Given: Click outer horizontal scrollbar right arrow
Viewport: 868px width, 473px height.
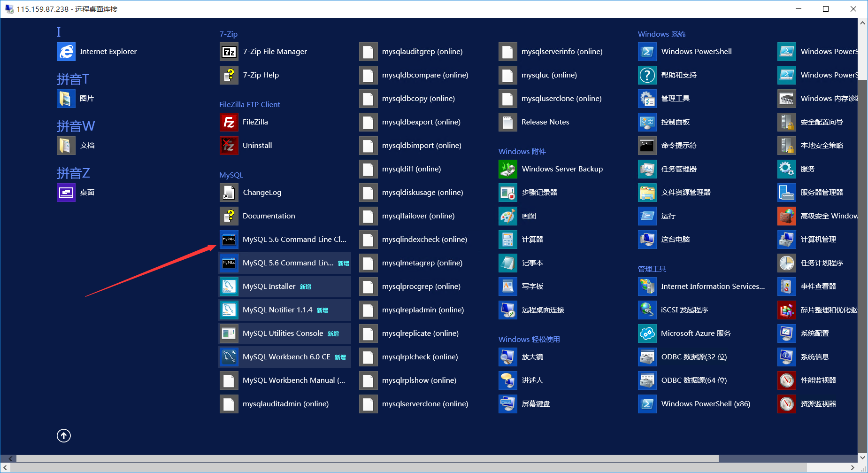Looking at the screenshot, I should pyautogui.click(x=853, y=467).
